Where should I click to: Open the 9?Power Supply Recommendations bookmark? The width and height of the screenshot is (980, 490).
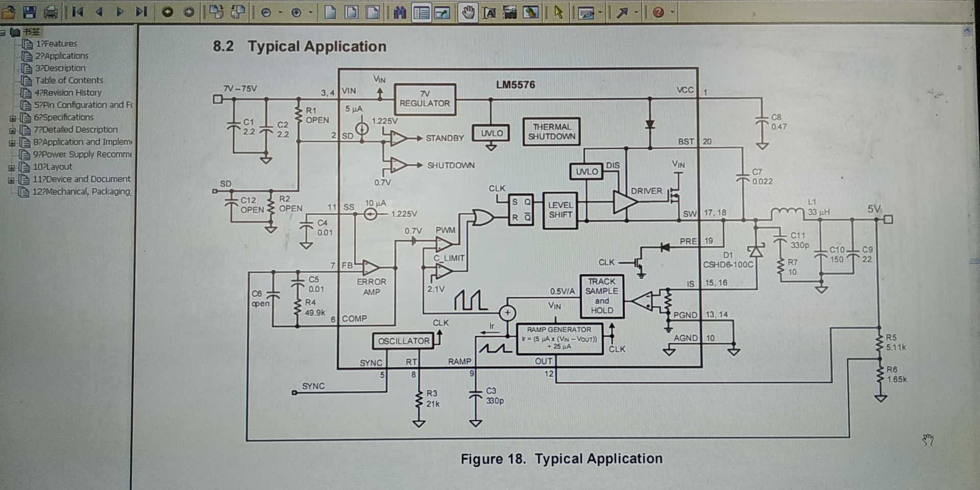pyautogui.click(x=82, y=154)
